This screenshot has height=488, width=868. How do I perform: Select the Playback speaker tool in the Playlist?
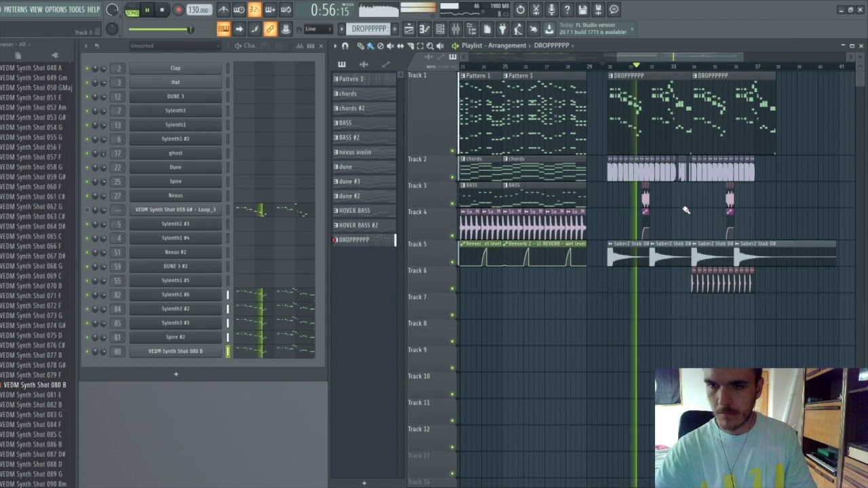point(440,45)
